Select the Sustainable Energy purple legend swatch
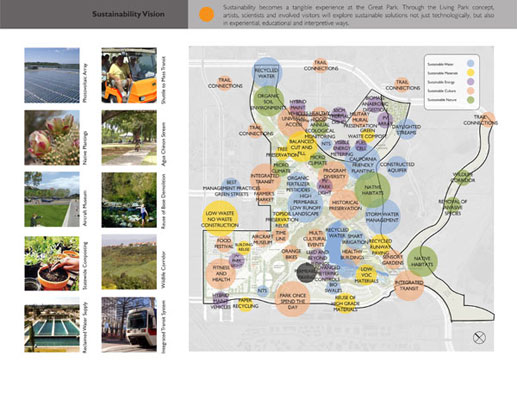Image resolution: width=517 pixels, height=400 pixels. click(470, 82)
